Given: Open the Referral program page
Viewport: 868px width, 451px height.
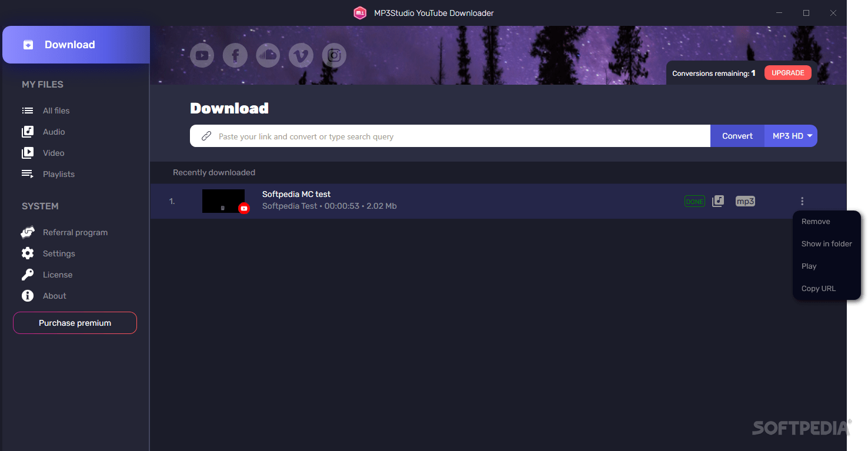Looking at the screenshot, I should pos(75,232).
